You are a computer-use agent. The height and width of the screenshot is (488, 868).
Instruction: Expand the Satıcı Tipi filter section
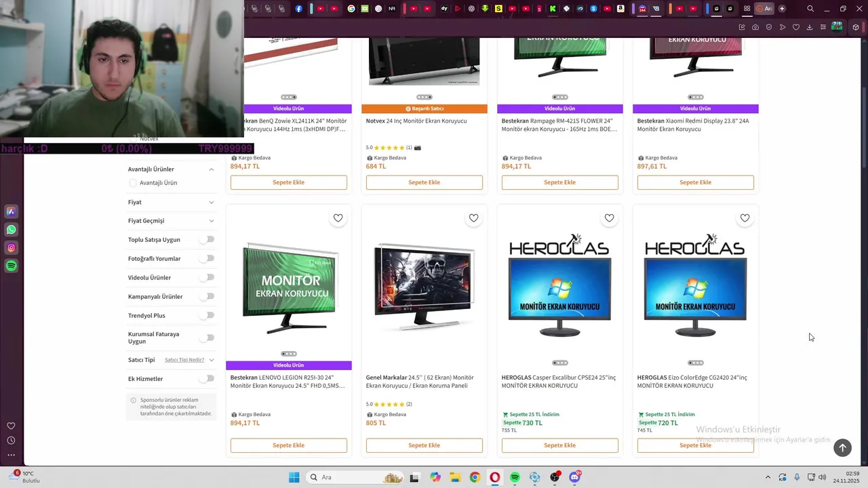pos(212,360)
